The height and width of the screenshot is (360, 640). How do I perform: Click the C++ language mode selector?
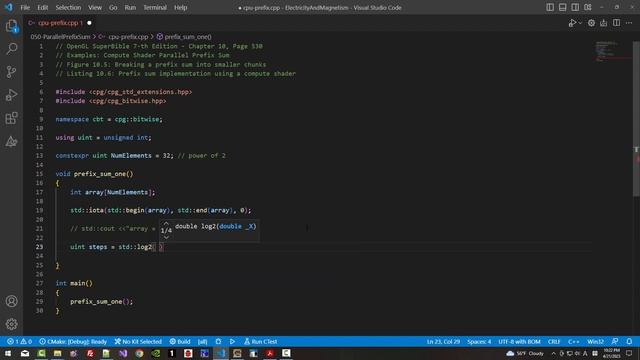click(x=573, y=341)
